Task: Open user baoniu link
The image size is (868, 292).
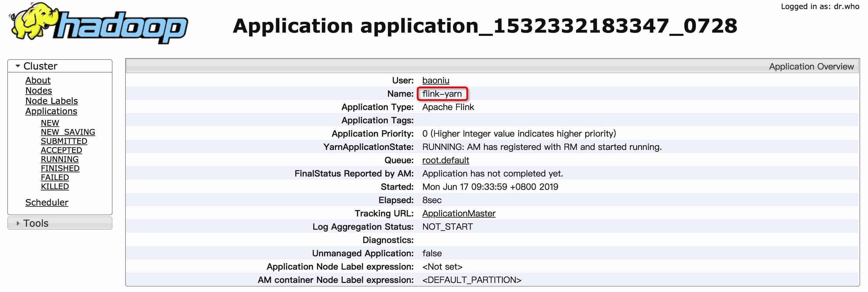Action: tap(436, 80)
